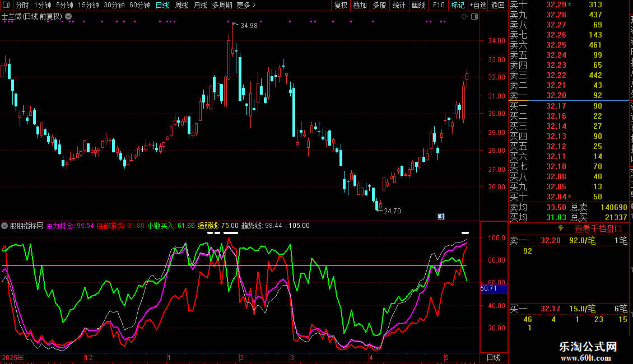This screenshot has width=633, height=364.
Task: Open the stock name dropdown arrow beside 士兰微
Action: point(69,17)
